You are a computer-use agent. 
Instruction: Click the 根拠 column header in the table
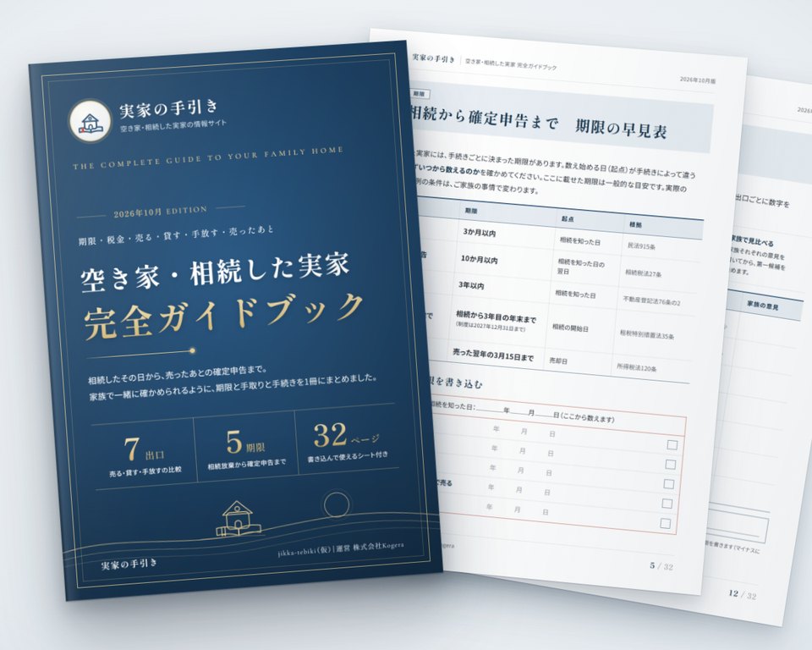pos(636,225)
